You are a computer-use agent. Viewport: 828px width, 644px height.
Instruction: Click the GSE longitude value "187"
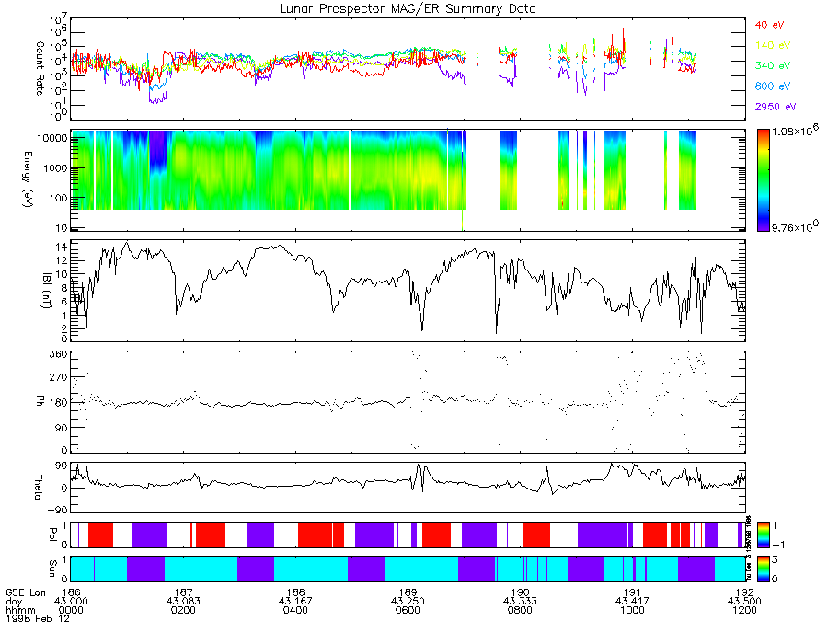(x=183, y=592)
